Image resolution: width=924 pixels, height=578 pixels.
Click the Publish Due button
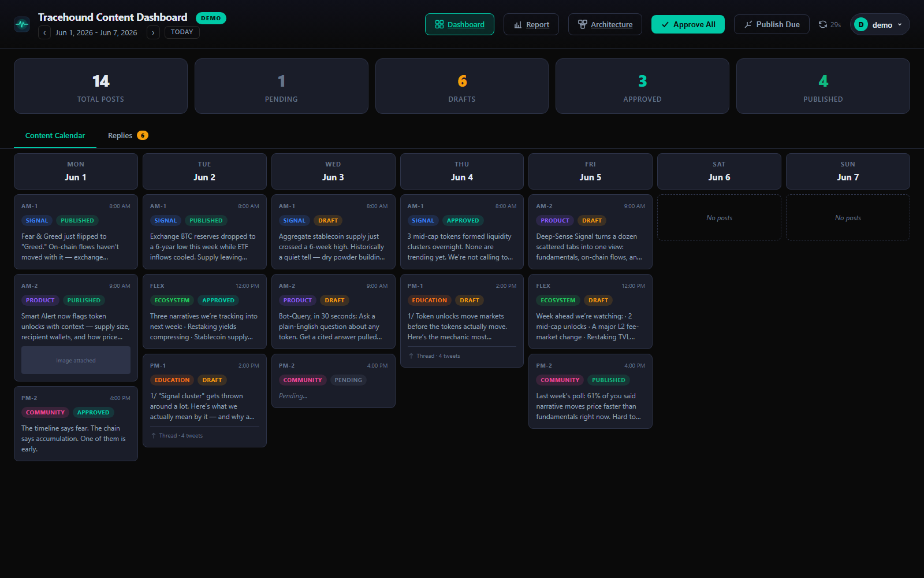tap(772, 24)
